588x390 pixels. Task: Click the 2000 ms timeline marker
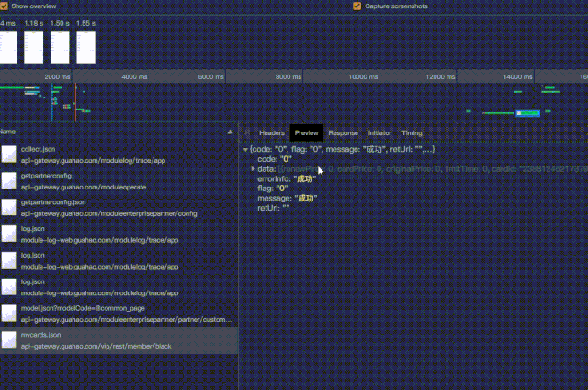(57, 76)
